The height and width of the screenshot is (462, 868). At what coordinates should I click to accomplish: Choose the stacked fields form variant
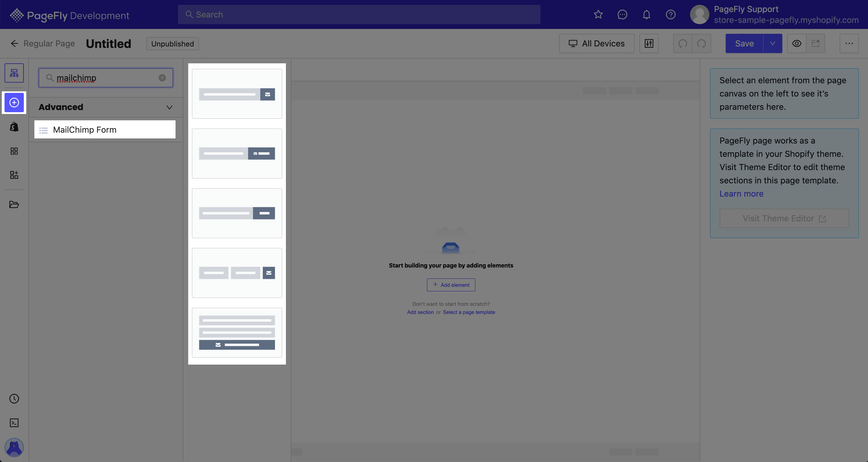pos(237,333)
